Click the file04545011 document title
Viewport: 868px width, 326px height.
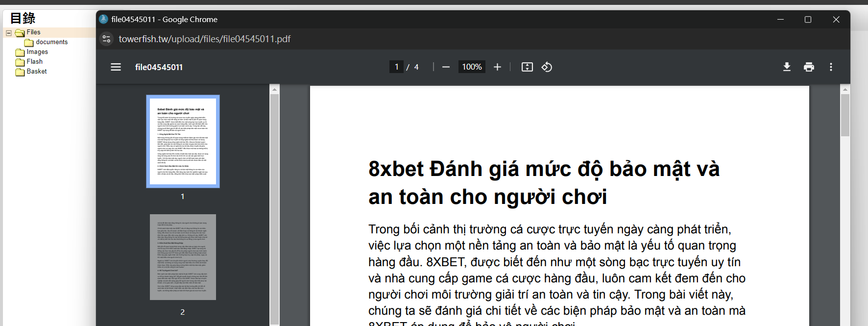pos(159,67)
